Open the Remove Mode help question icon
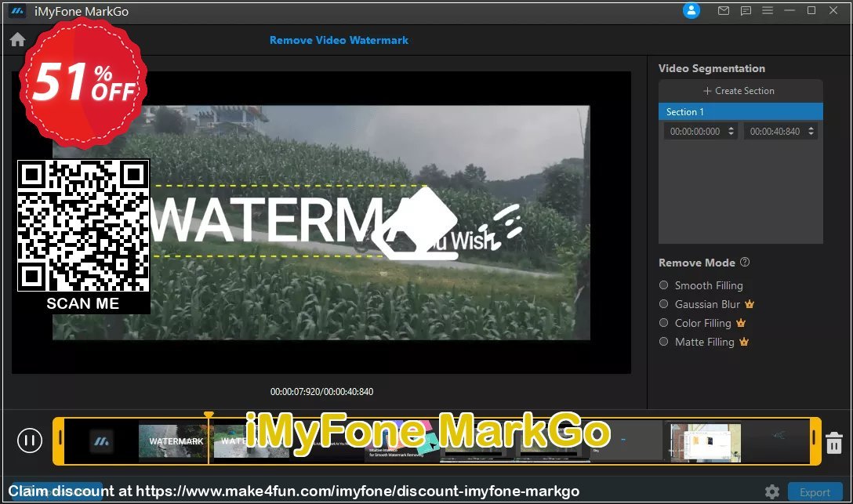853x504 pixels. click(x=745, y=262)
